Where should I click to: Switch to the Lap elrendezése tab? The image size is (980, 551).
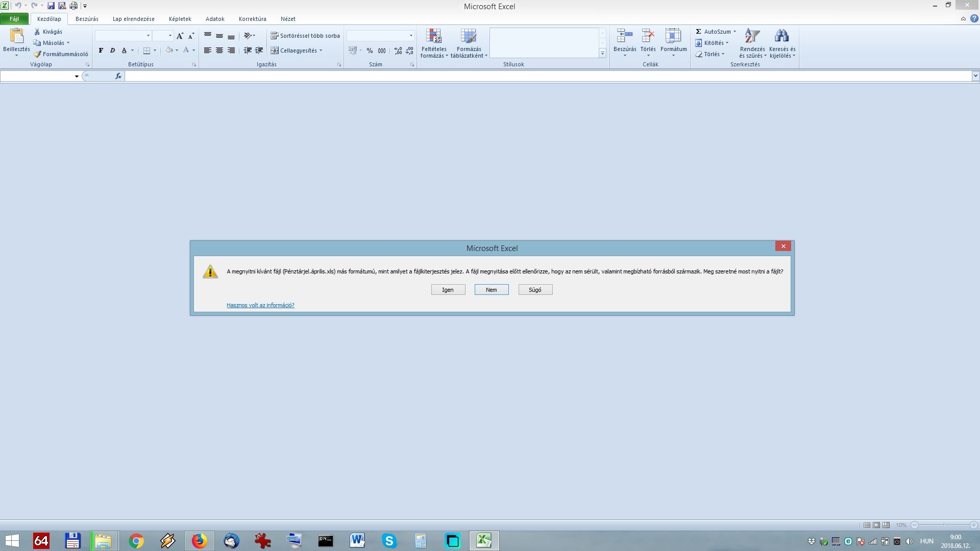pyautogui.click(x=134, y=19)
